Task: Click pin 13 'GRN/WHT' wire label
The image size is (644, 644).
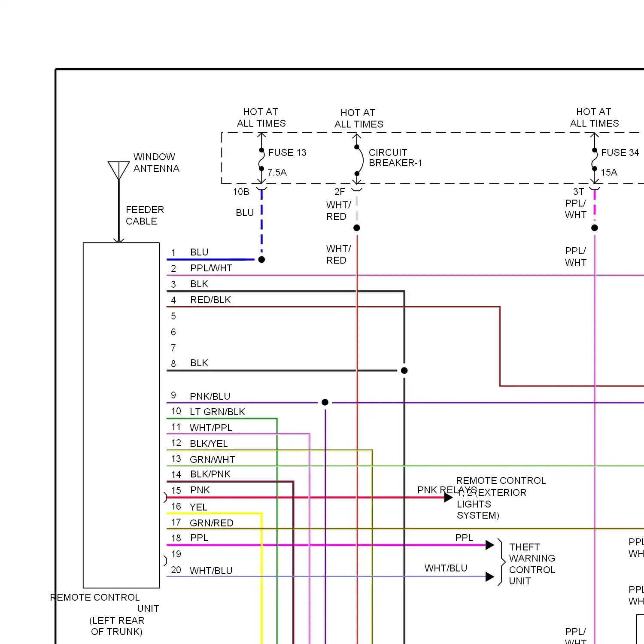Action: (x=213, y=459)
